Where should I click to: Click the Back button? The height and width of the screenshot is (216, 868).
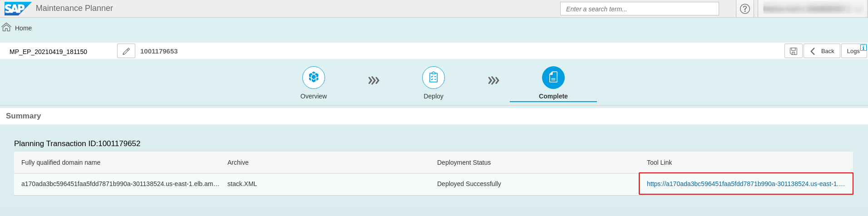(x=822, y=51)
